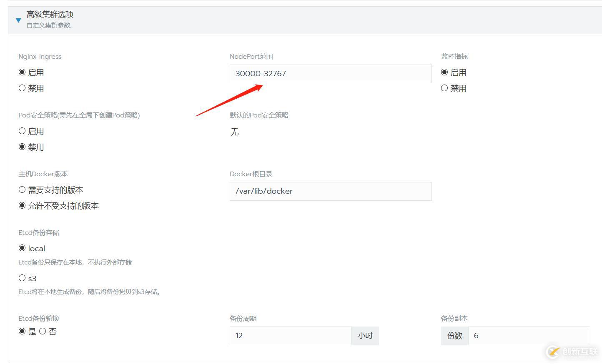Image resolution: width=602 pixels, height=364 pixels.
Task: Enable Nginx Ingress with 启用 radio
Action: point(22,72)
